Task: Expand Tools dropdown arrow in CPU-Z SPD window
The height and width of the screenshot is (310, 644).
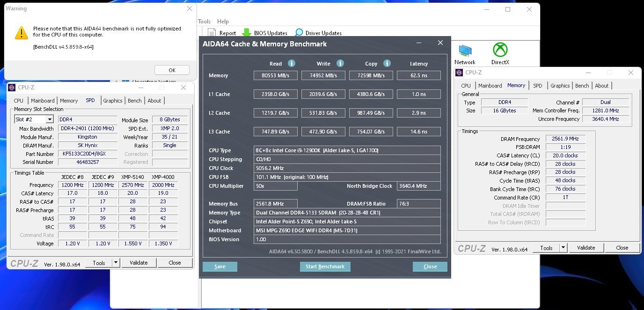Action: click(x=116, y=263)
